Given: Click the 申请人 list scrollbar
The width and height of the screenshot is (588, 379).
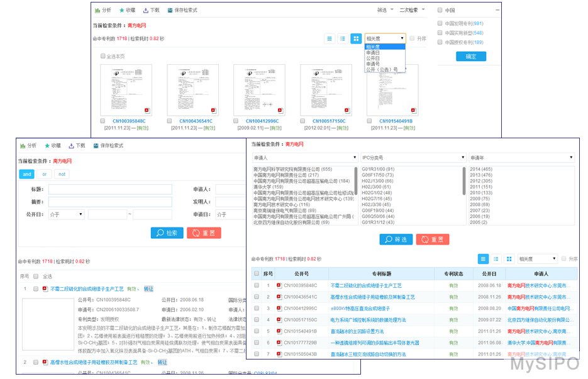Looking at the screenshot, I should point(355,182).
